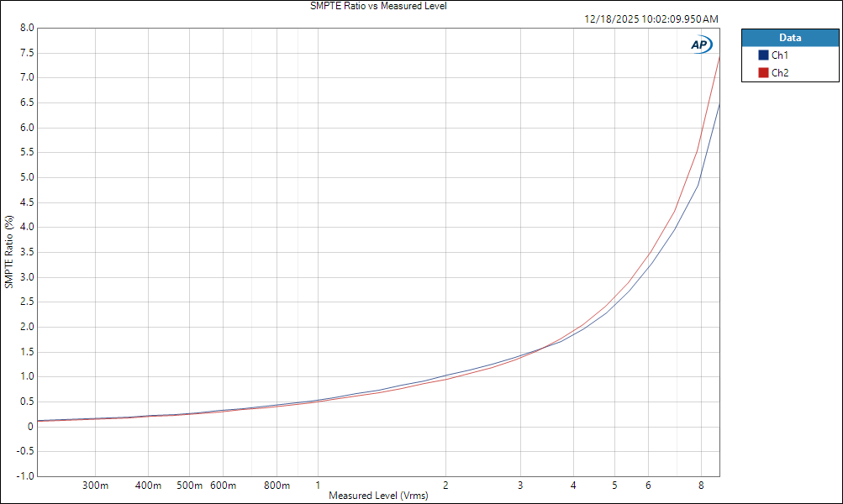Click the blue Ch1 curve's right endpoint
Viewport: 843px width, 504px height.
click(719, 104)
